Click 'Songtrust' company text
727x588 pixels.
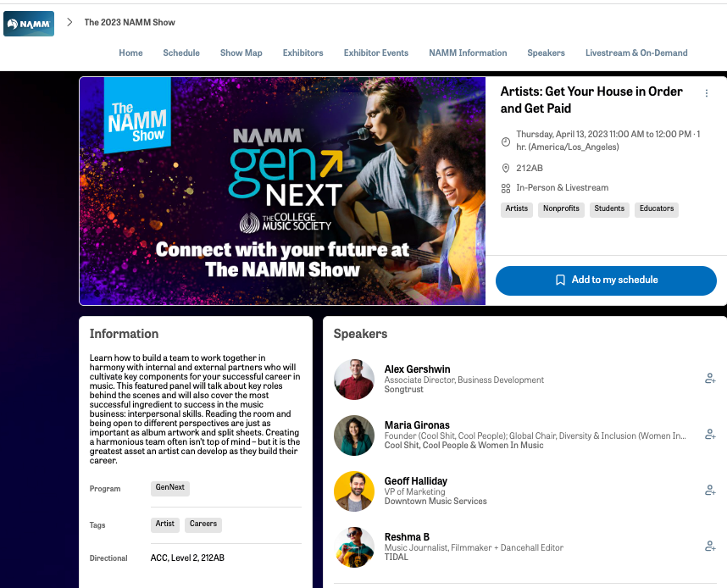tap(404, 390)
